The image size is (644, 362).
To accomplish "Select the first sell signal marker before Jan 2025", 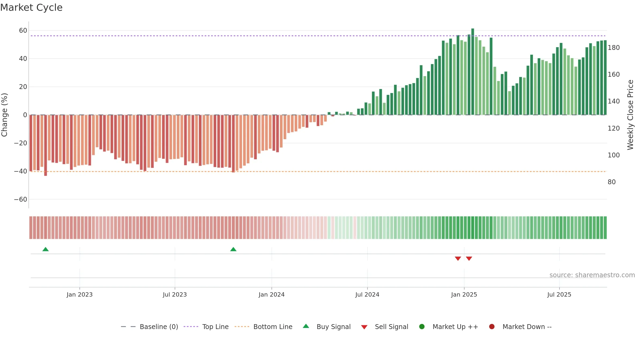I will click(x=458, y=258).
